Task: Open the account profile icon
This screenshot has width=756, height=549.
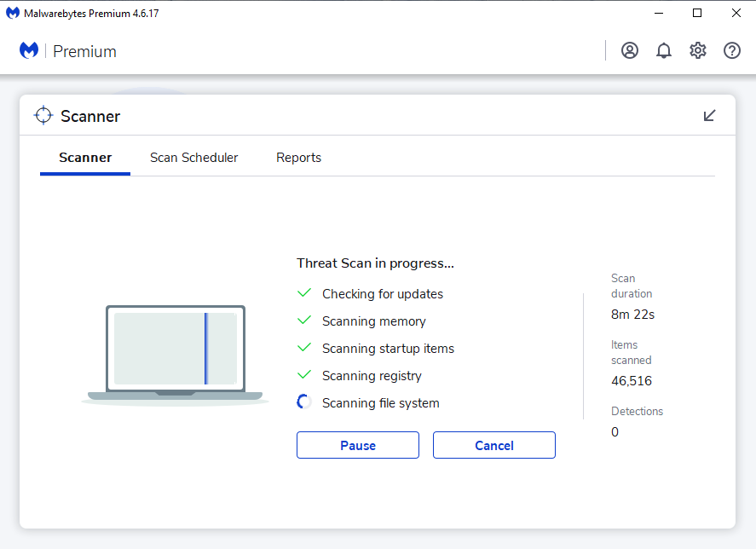Action: [x=630, y=50]
